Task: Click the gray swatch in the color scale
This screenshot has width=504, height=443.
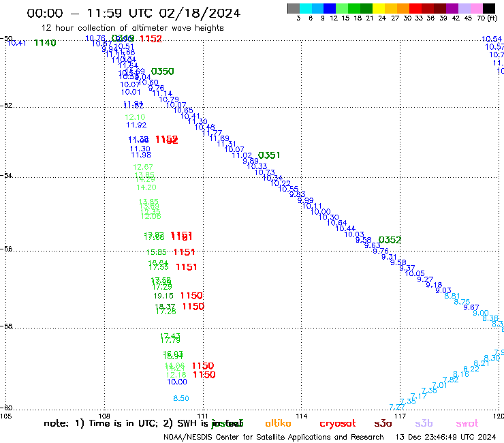Action: [x=294, y=8]
